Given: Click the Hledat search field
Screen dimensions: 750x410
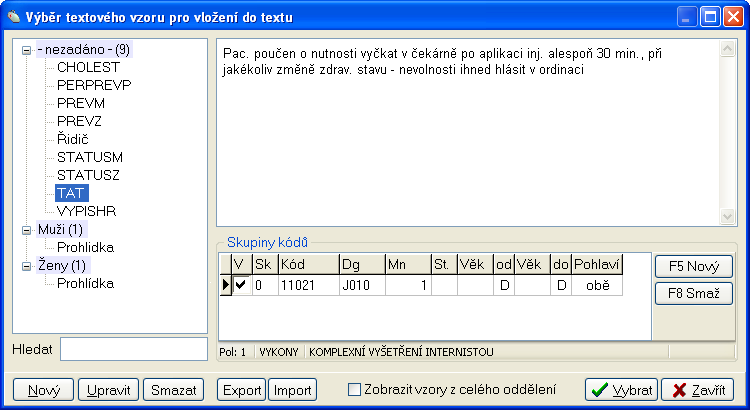Looking at the screenshot, I should coord(133,348).
